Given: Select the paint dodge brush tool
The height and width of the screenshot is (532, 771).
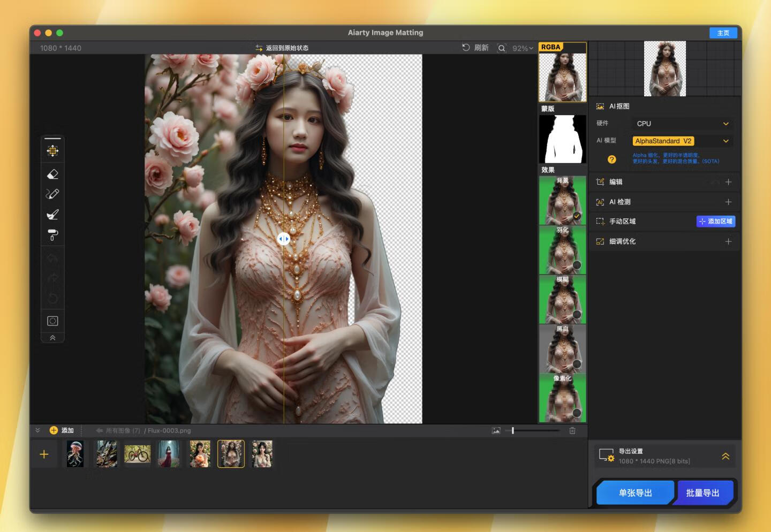Looking at the screenshot, I should (52, 215).
